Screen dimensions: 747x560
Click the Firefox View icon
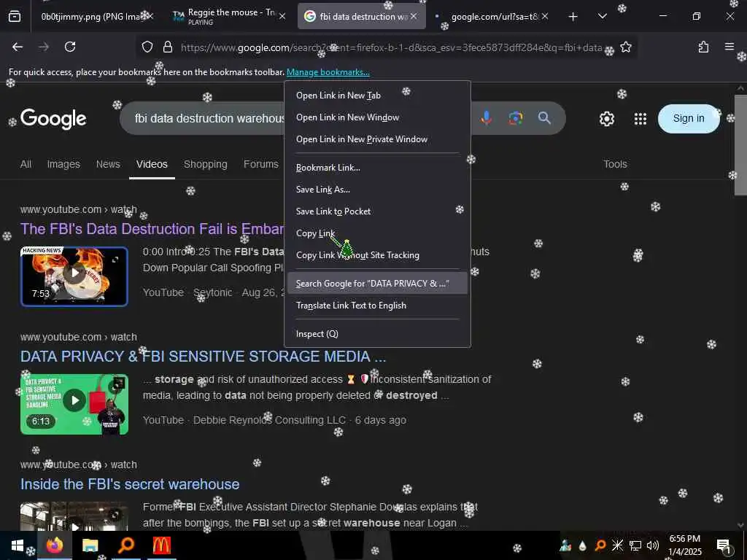pyautogui.click(x=15, y=17)
